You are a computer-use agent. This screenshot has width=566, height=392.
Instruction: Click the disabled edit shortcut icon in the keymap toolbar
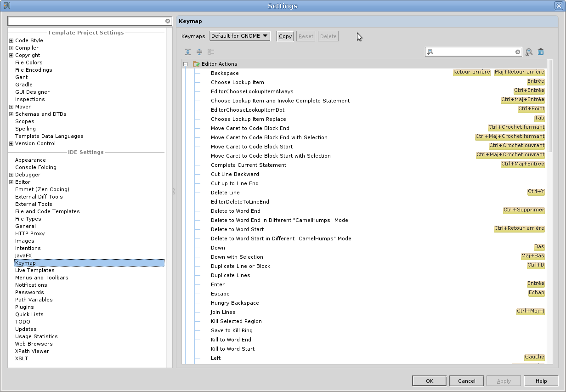point(211,52)
